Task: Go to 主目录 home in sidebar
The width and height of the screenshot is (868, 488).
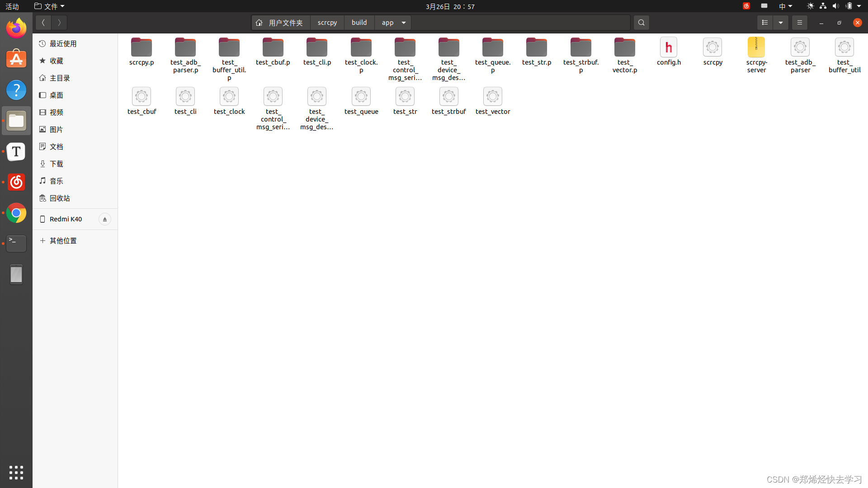Action: coord(75,78)
